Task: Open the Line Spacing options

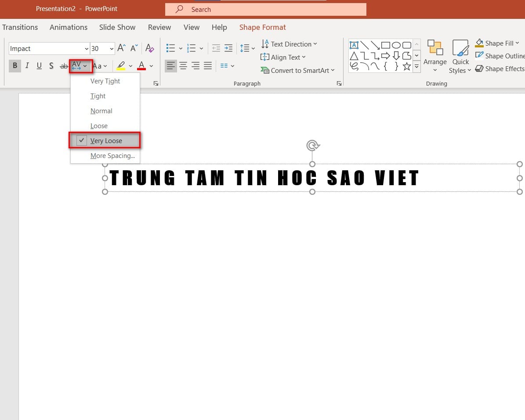Action: pos(247,48)
